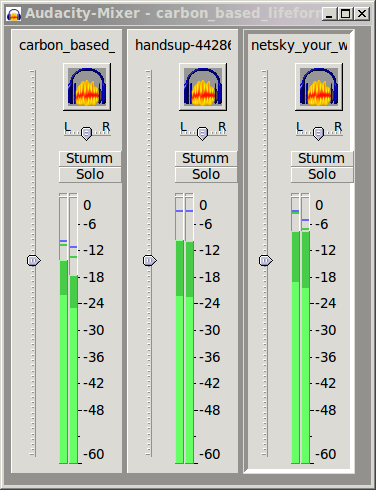376x490 pixels.
Task: Click the Audacity icon in the title bar
Action: tap(14, 14)
